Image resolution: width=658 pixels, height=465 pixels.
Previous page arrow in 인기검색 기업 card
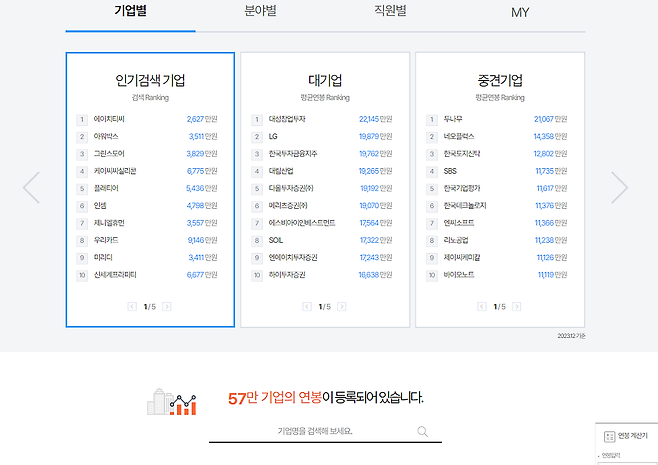(x=132, y=307)
